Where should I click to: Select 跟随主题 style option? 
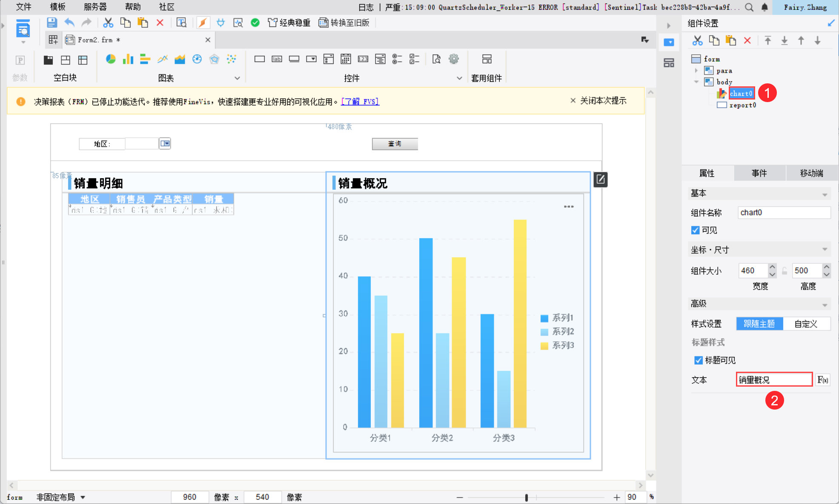[759, 324]
